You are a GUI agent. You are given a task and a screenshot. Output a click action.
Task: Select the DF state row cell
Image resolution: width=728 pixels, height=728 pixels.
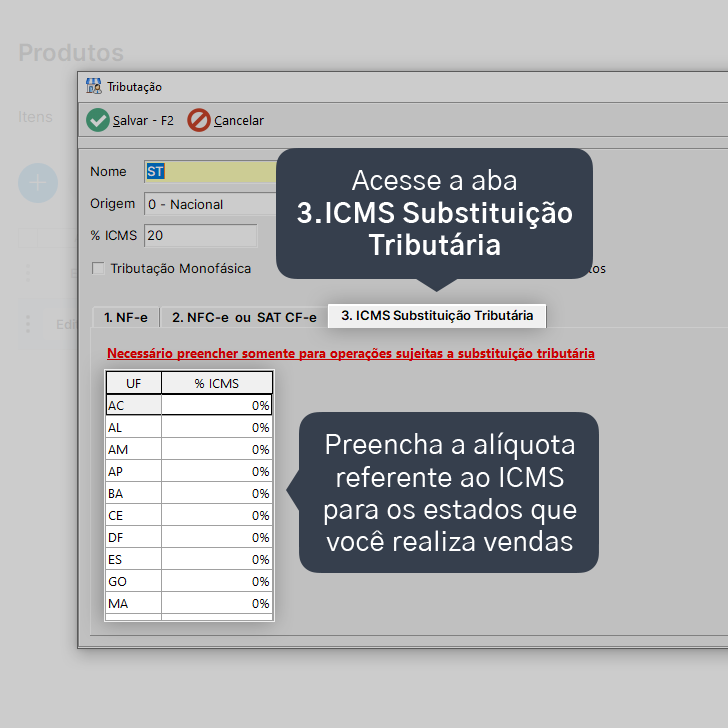tap(134, 537)
